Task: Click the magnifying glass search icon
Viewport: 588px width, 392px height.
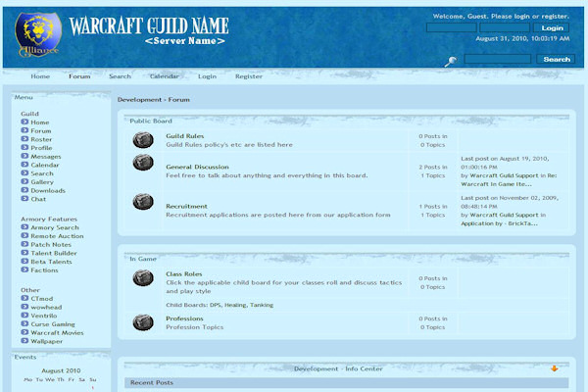Action: point(451,61)
